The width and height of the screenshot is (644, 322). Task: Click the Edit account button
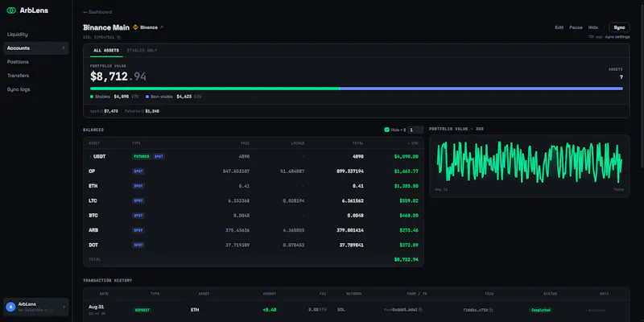[559, 27]
